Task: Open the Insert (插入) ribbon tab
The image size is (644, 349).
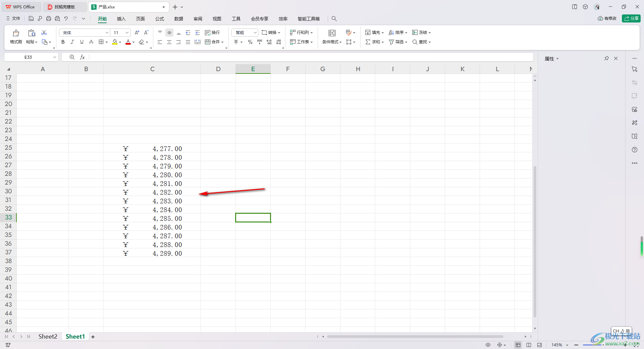Action: (x=121, y=19)
